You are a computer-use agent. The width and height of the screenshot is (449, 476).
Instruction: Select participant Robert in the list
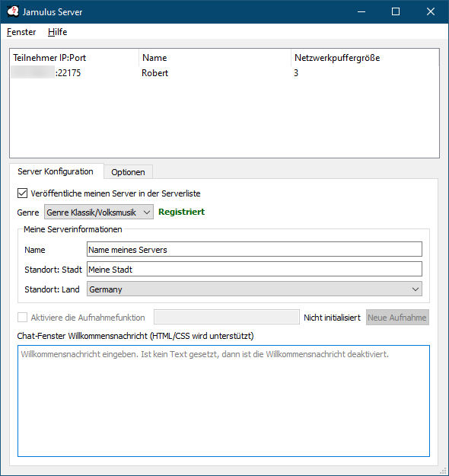point(154,73)
